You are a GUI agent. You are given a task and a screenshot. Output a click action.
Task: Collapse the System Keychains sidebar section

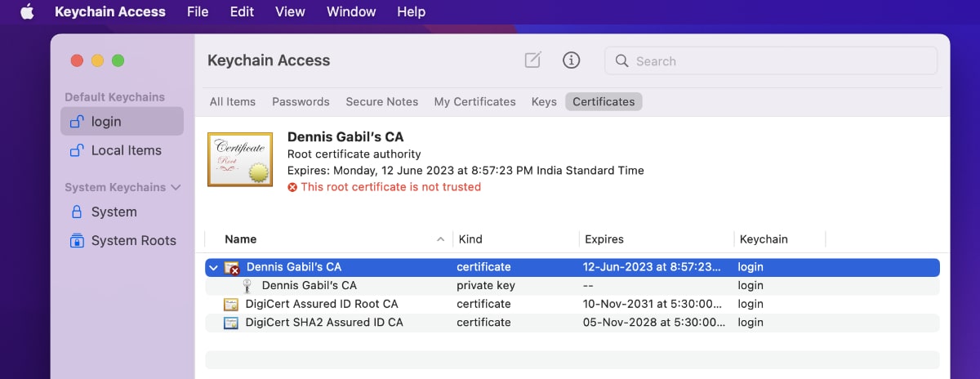pos(174,187)
